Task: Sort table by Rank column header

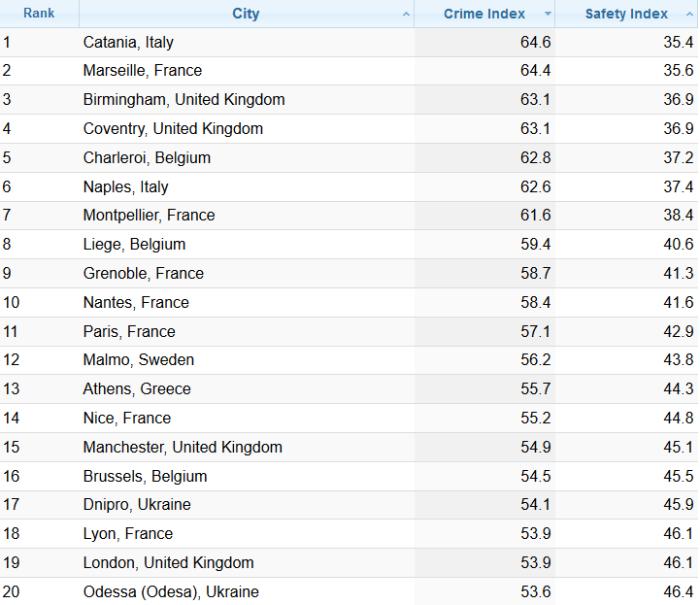Action: [39, 14]
